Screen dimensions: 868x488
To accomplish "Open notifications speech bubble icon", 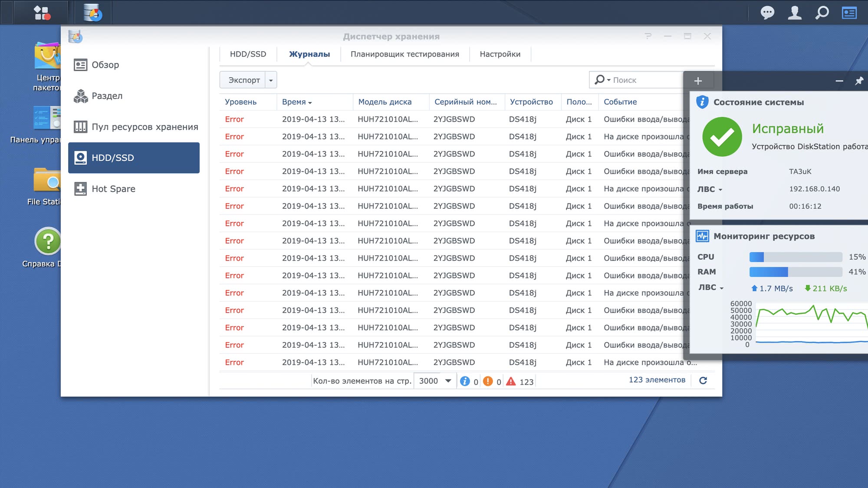I will pos(767,13).
